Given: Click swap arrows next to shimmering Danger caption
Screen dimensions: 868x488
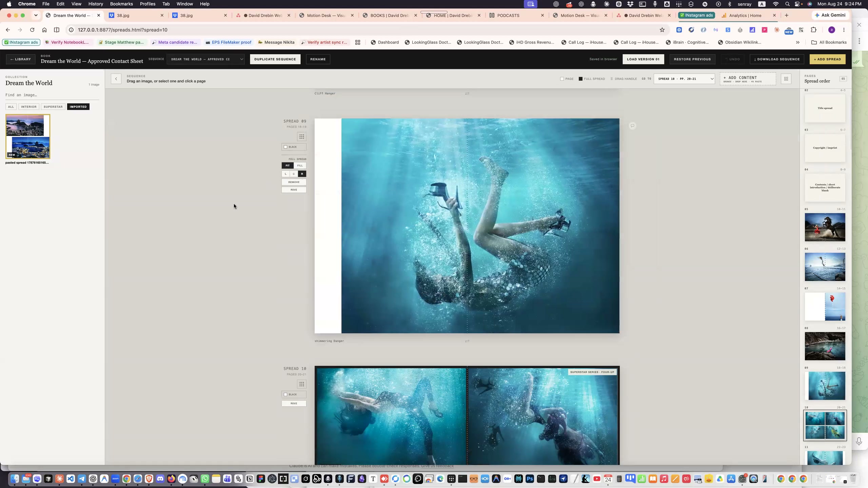Looking at the screenshot, I should 467,341.
